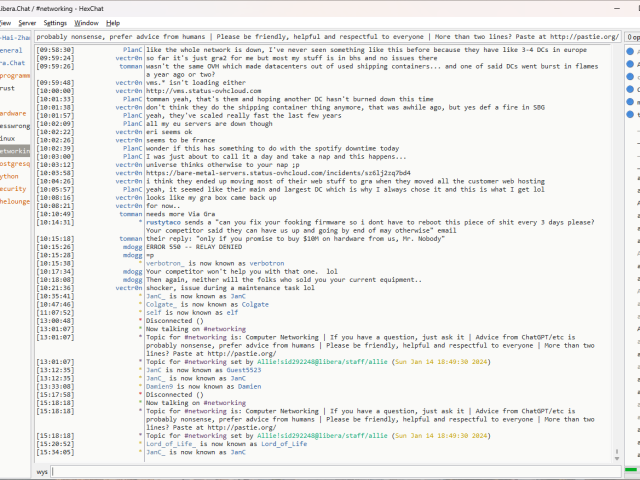This screenshot has height=480, width=640.
Task: Open the Window menu
Action: coord(87,22)
